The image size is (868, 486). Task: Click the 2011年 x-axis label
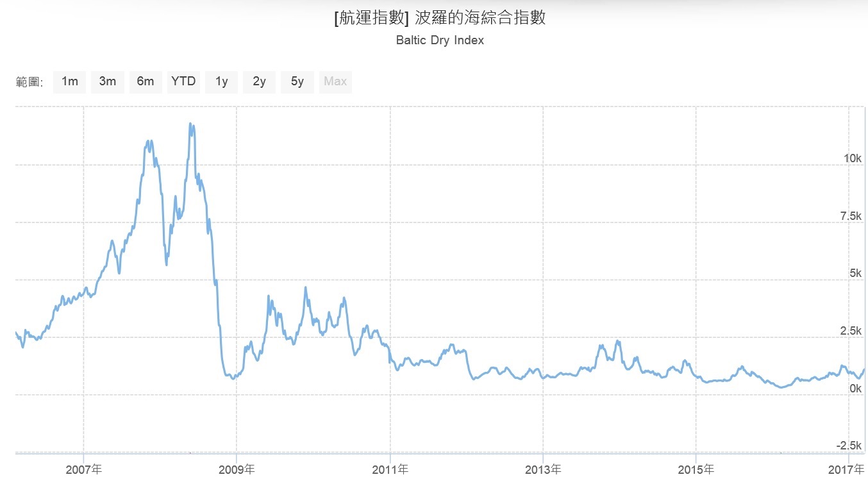pyautogui.click(x=390, y=470)
